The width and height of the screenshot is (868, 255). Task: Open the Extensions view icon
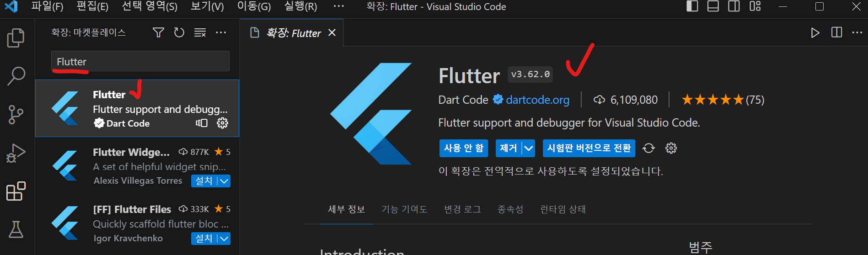point(16,191)
